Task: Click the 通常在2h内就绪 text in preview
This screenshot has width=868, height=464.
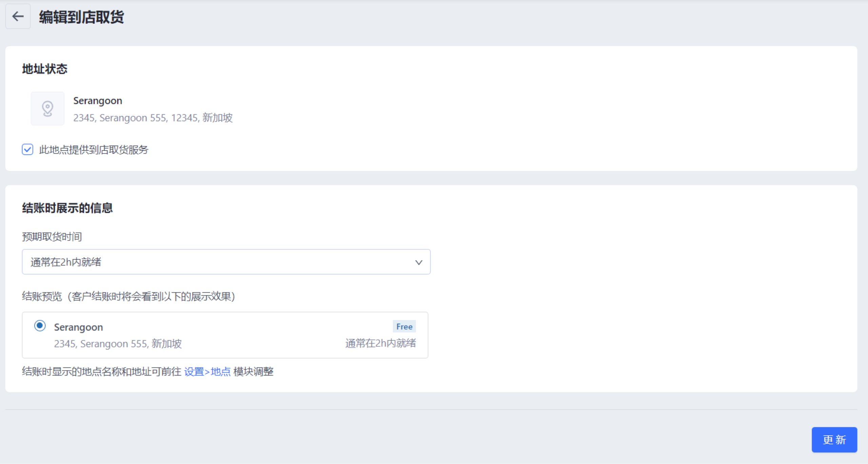Action: click(x=381, y=343)
